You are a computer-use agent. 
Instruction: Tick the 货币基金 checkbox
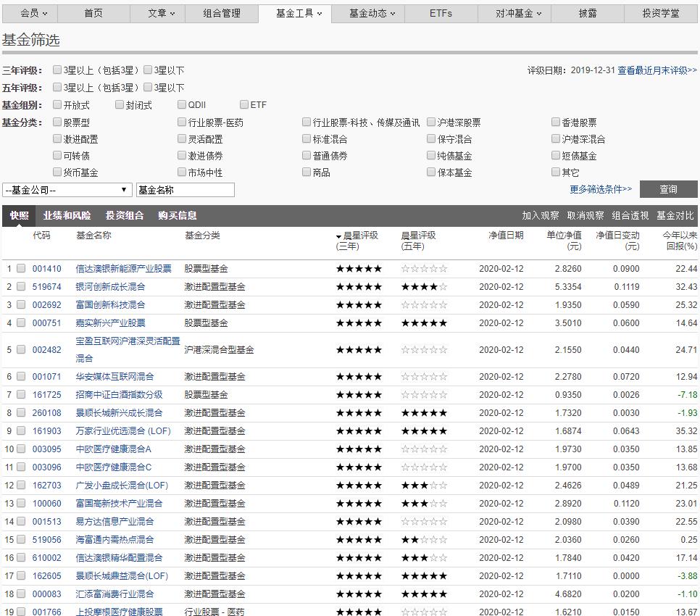(x=57, y=172)
